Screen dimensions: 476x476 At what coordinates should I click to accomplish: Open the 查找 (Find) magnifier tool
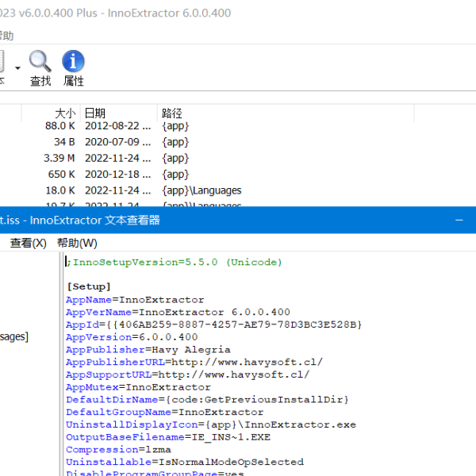40,68
